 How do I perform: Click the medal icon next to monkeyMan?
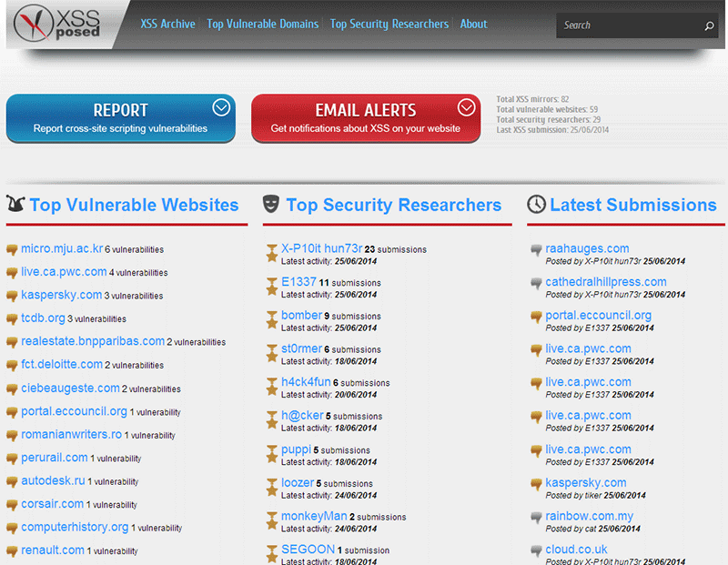click(271, 521)
